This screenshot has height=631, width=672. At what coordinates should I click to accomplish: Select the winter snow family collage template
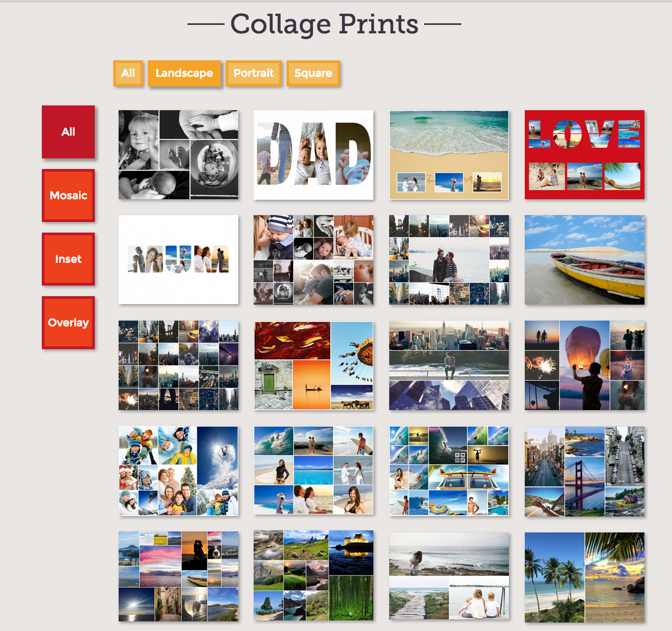coord(178,471)
